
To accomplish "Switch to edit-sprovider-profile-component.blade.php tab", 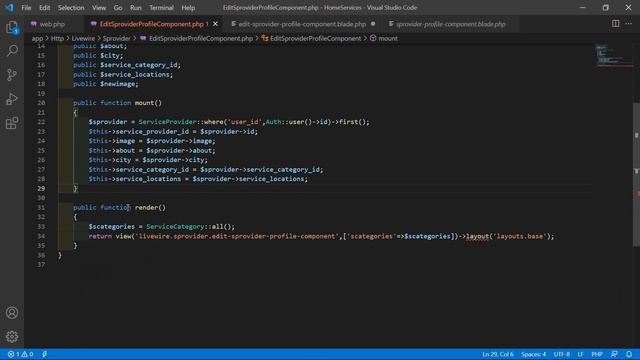I will click(x=302, y=24).
